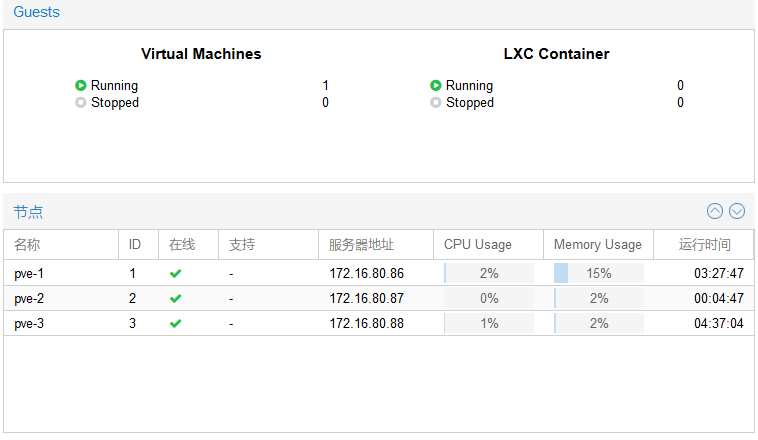Expand the 节点 panel with down arrow
Viewport: 758px width, 440px height.
tap(737, 211)
